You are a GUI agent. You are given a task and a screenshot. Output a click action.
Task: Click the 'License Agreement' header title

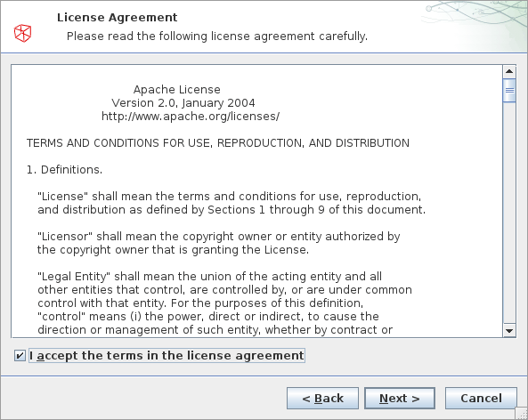pyautogui.click(x=117, y=18)
